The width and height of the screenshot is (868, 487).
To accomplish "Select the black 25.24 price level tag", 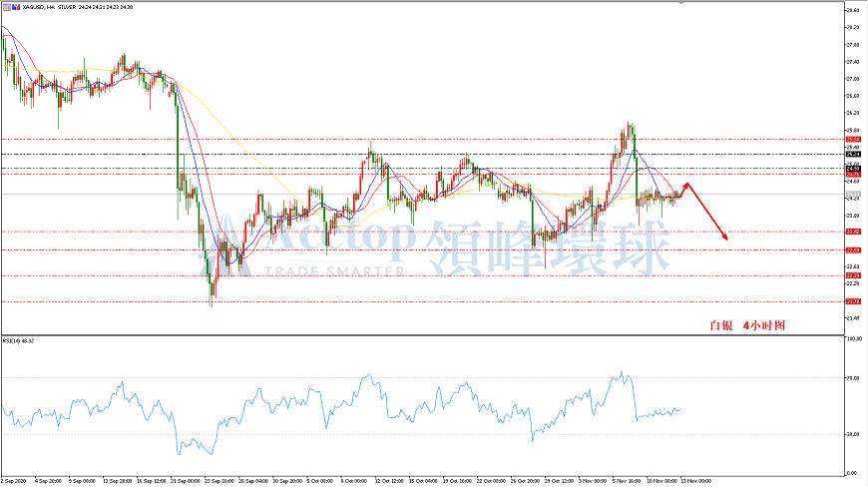I will (x=853, y=155).
